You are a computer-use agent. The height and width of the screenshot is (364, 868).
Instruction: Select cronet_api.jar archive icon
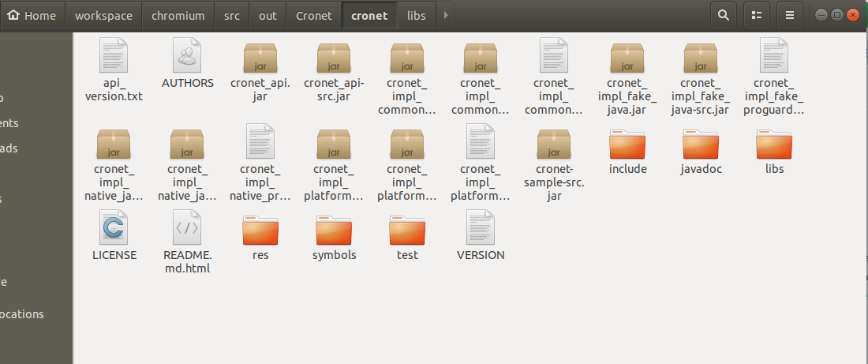(260, 58)
